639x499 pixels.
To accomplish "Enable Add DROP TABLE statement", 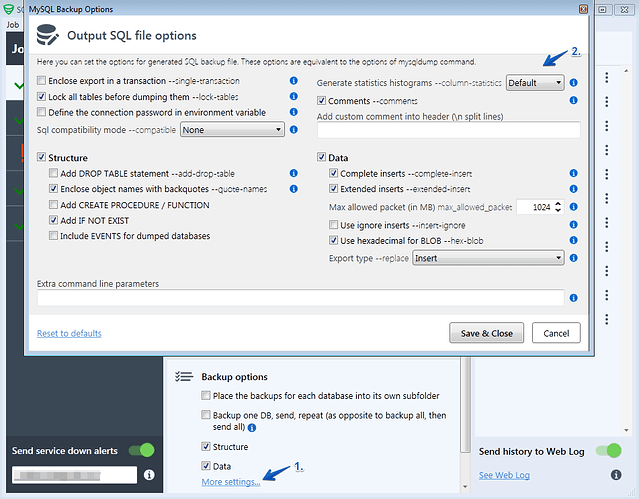I will click(53, 173).
